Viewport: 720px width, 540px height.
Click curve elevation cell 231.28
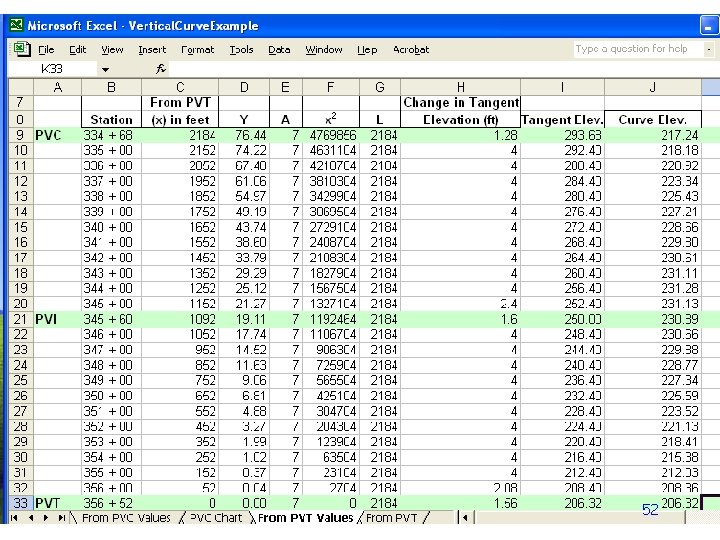(653, 288)
